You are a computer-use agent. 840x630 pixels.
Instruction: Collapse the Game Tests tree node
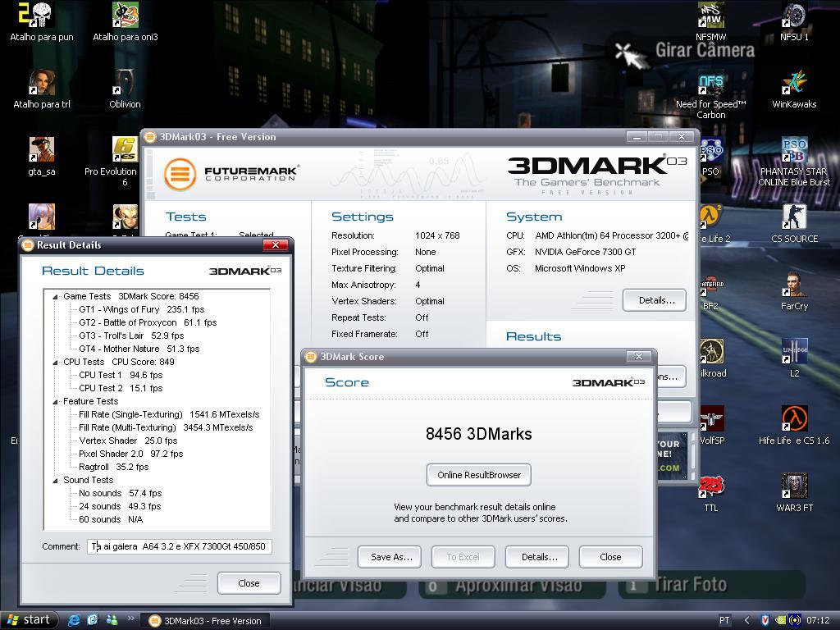[55, 296]
